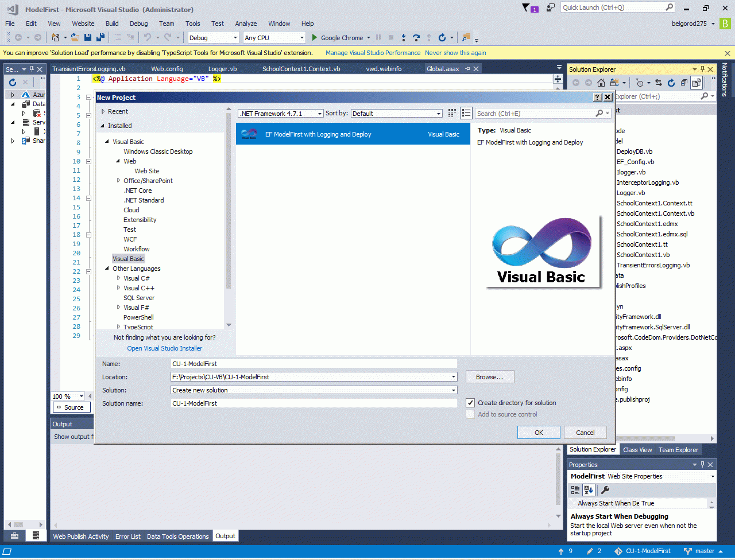Open the Debug configuration dropdown
Image resolution: width=735 pixels, height=560 pixels.
pos(213,38)
